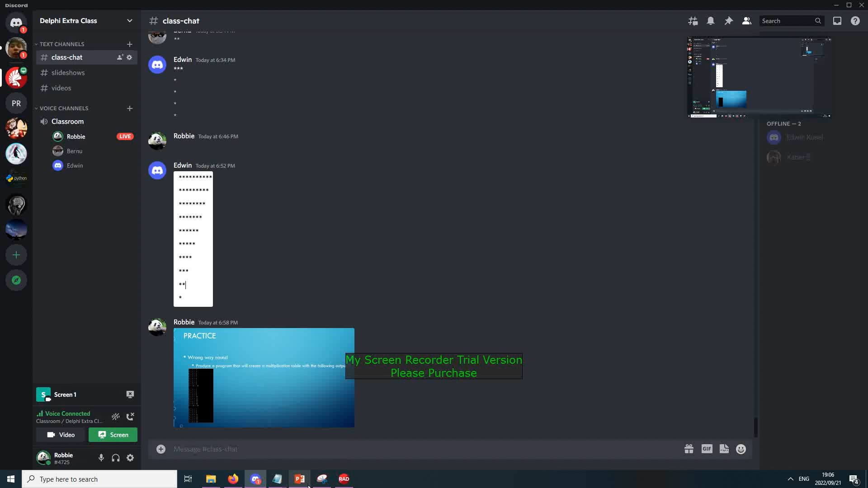Click user Edwin in voice channel
The image size is (868, 488).
(x=94, y=165)
